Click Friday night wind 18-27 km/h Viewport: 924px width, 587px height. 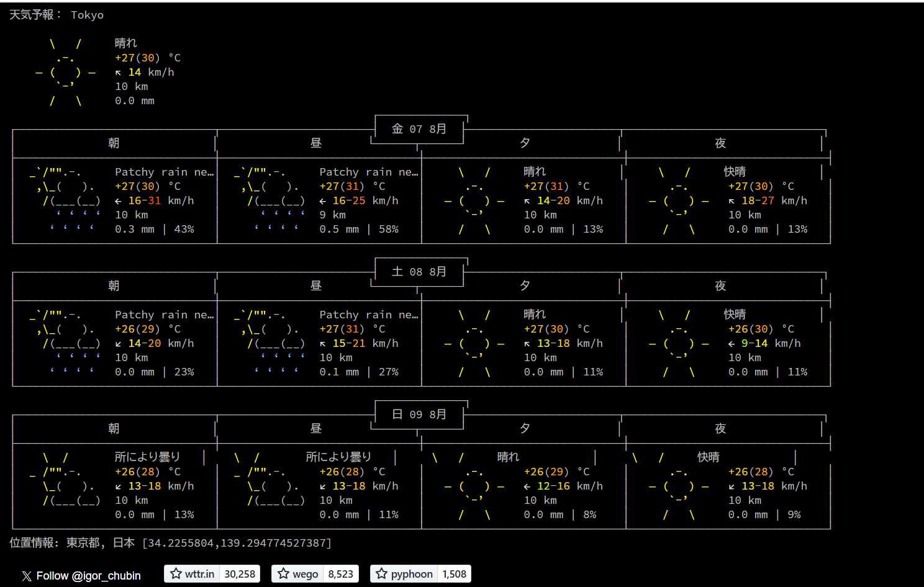[768, 200]
